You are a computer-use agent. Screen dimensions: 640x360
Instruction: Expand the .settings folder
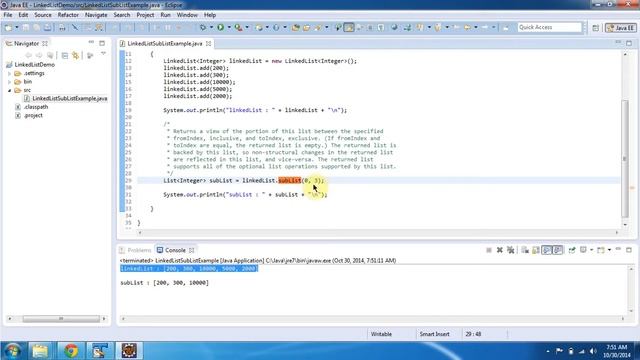click(9, 73)
